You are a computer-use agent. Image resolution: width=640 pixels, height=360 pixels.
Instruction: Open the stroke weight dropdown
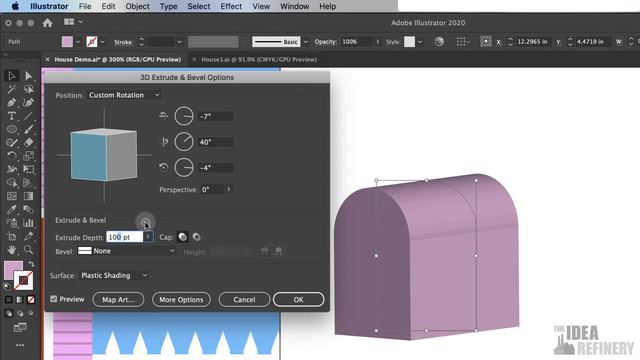click(179, 42)
